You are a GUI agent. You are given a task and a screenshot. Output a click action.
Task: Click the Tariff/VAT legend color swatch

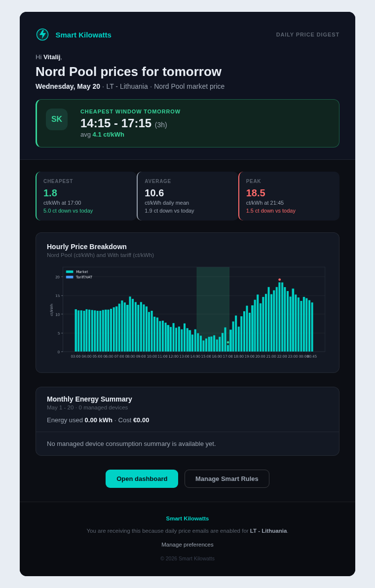(x=70, y=277)
